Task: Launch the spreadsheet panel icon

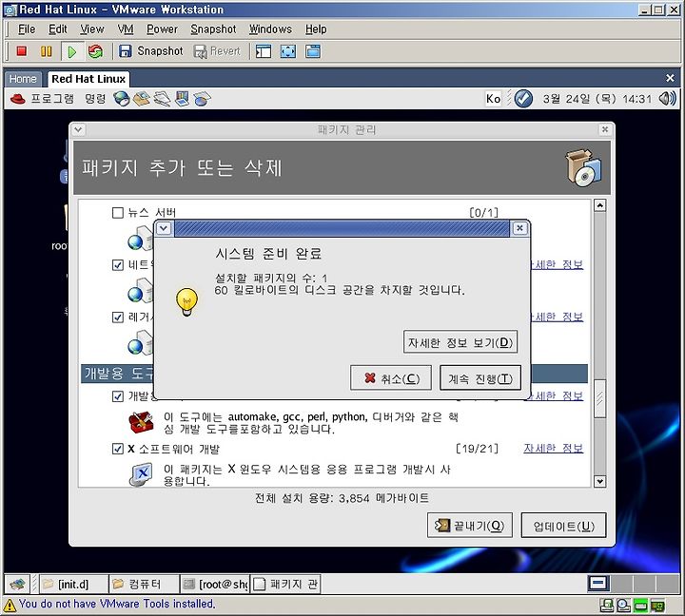Action: point(202,99)
